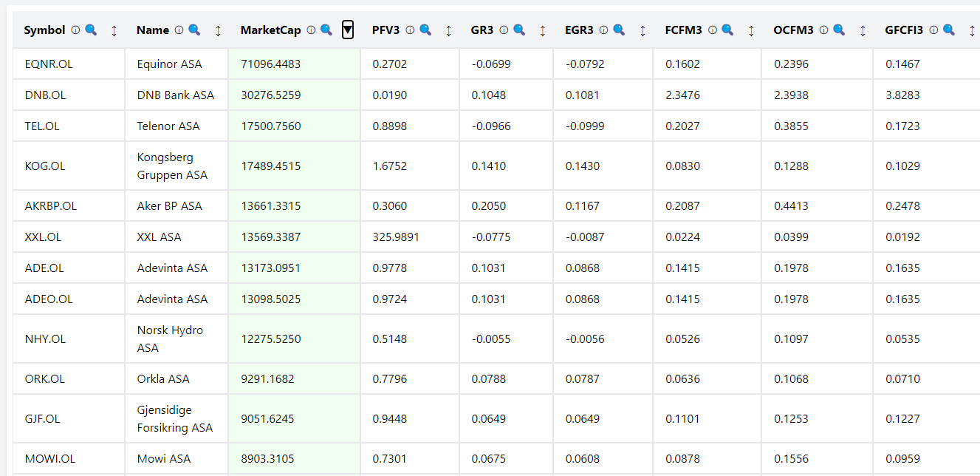Click the OCFM3 search magnifier icon
The image size is (980, 476).
(839, 30)
